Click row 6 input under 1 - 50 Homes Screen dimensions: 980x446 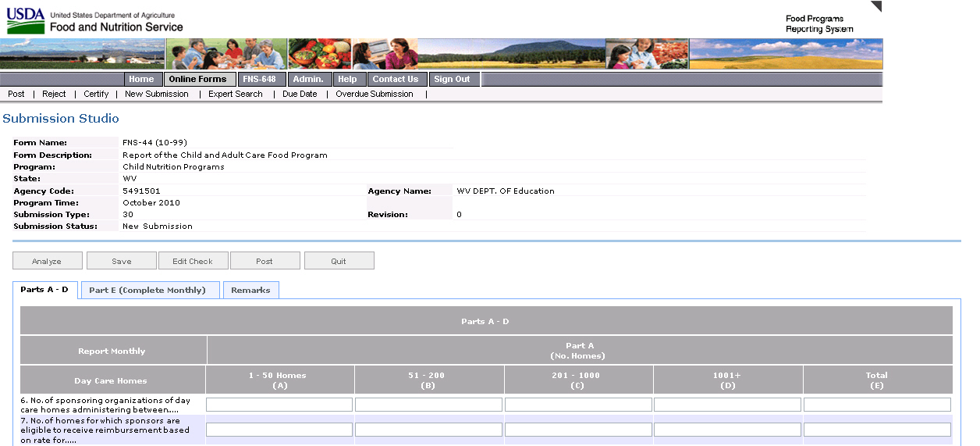click(279, 405)
